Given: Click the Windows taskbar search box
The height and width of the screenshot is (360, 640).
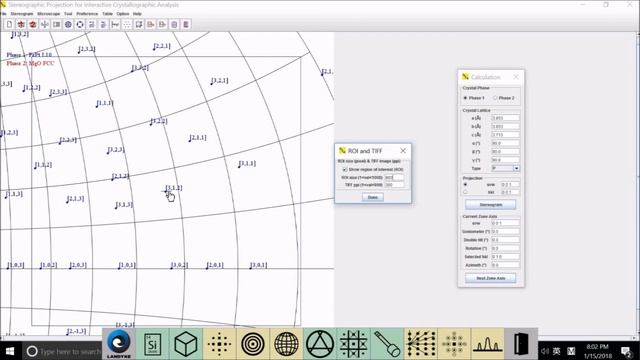Looking at the screenshot, I should pos(62,351).
